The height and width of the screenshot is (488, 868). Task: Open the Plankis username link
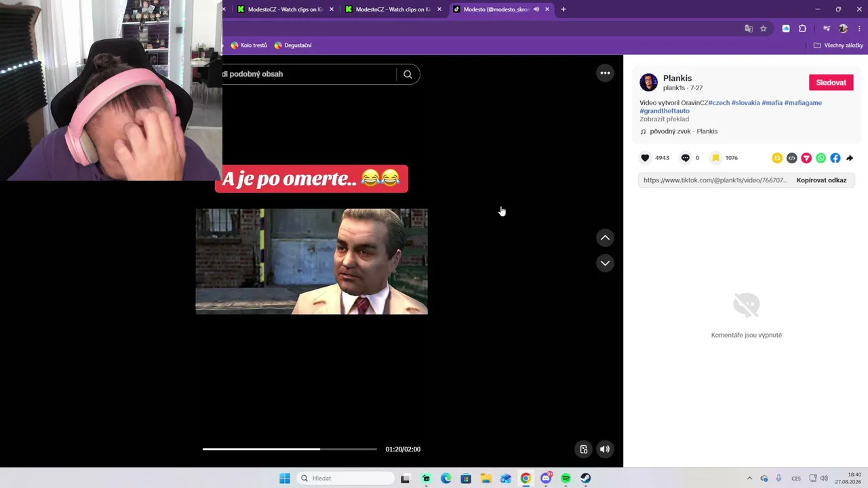677,78
